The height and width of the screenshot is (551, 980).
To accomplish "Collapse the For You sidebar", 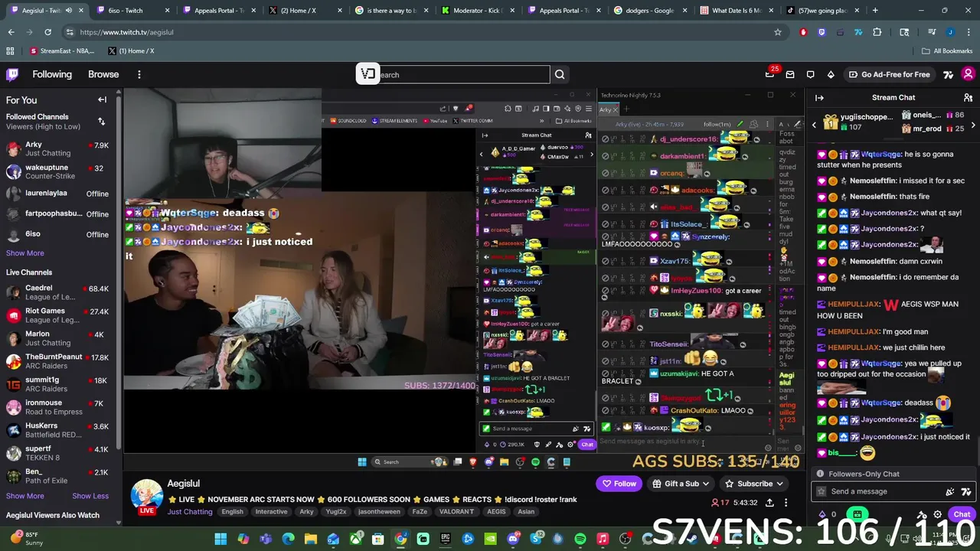I will pyautogui.click(x=102, y=99).
